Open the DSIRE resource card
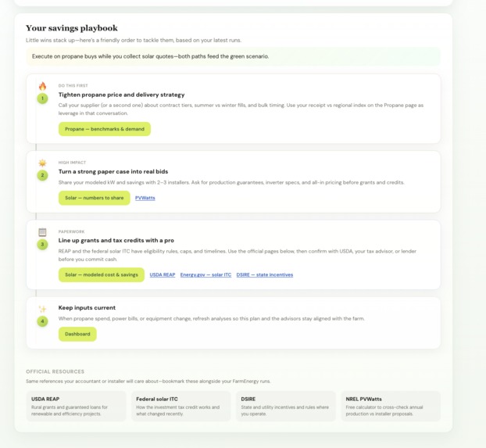486x448 pixels. [286, 406]
